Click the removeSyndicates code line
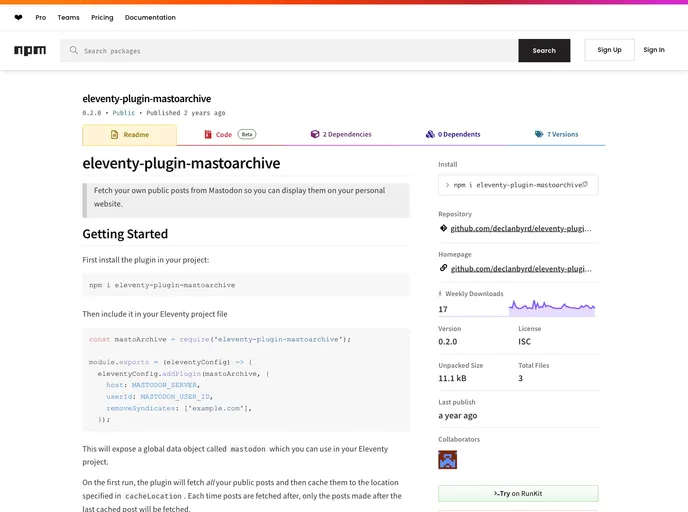Image resolution: width=688 pixels, height=512 pixels. point(179,408)
